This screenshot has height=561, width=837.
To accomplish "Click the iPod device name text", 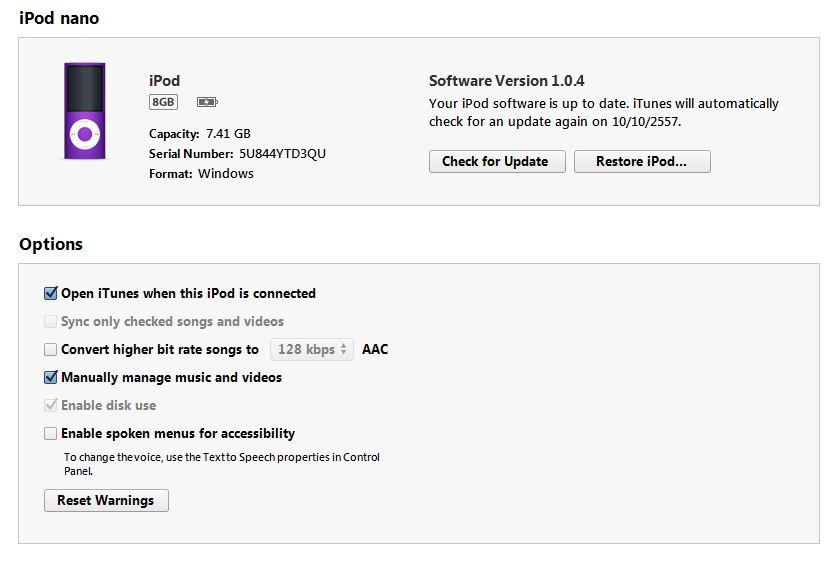I will tap(164, 81).
